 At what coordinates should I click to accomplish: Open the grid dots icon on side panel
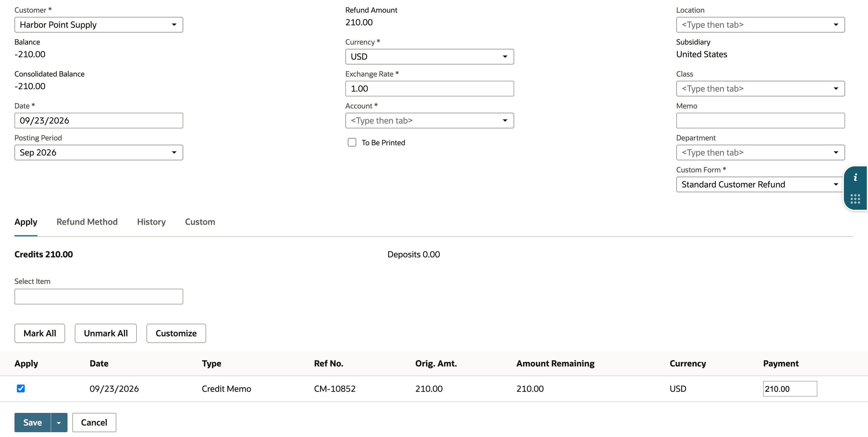point(855,199)
